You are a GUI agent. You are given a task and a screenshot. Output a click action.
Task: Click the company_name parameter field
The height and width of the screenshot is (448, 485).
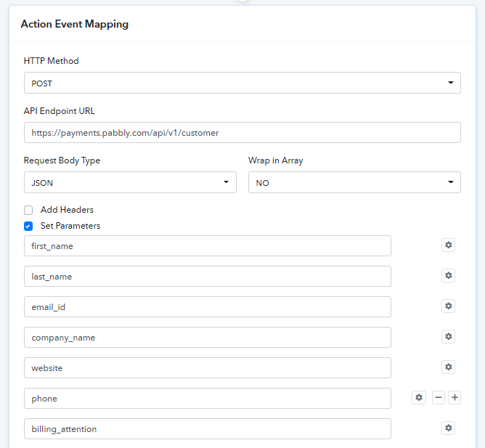[208, 337]
